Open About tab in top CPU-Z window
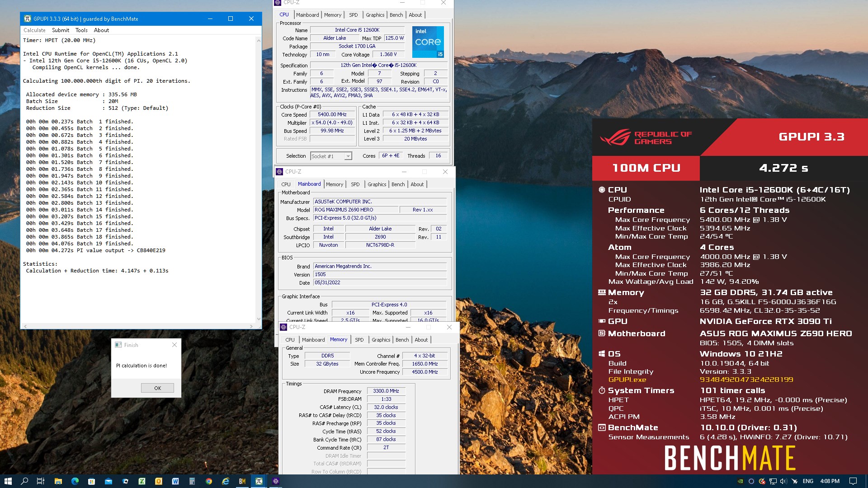Screen dimensions: 868x488 pyautogui.click(x=415, y=15)
